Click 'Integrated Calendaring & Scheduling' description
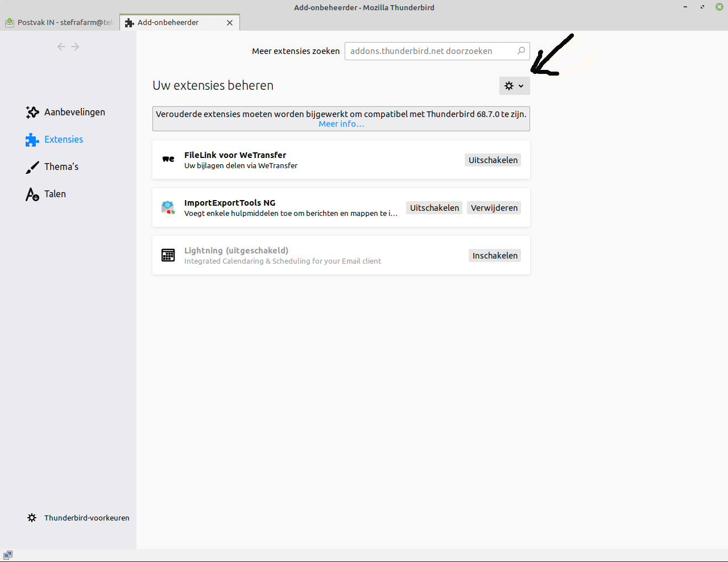Screen dimensions: 728x562 pyautogui.click(x=283, y=261)
